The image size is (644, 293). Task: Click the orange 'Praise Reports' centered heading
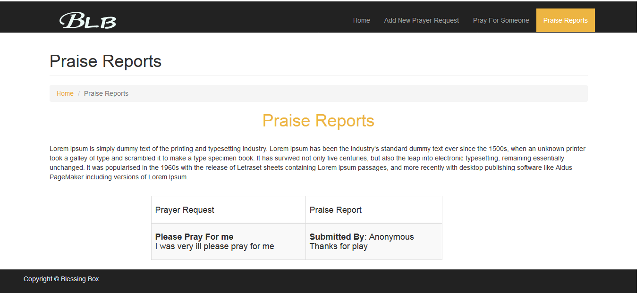pyautogui.click(x=318, y=121)
